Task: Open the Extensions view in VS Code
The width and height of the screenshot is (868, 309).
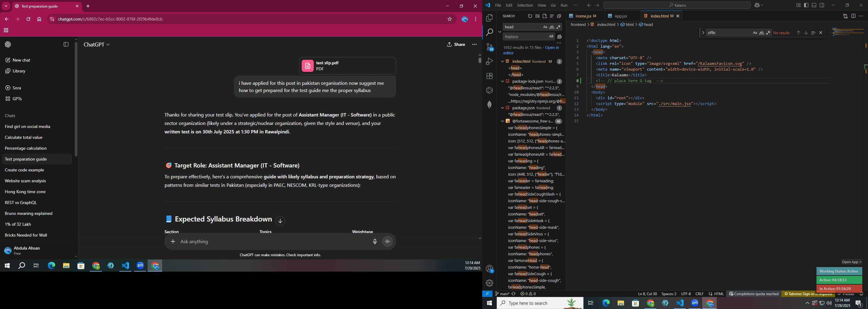Action: 489,76
